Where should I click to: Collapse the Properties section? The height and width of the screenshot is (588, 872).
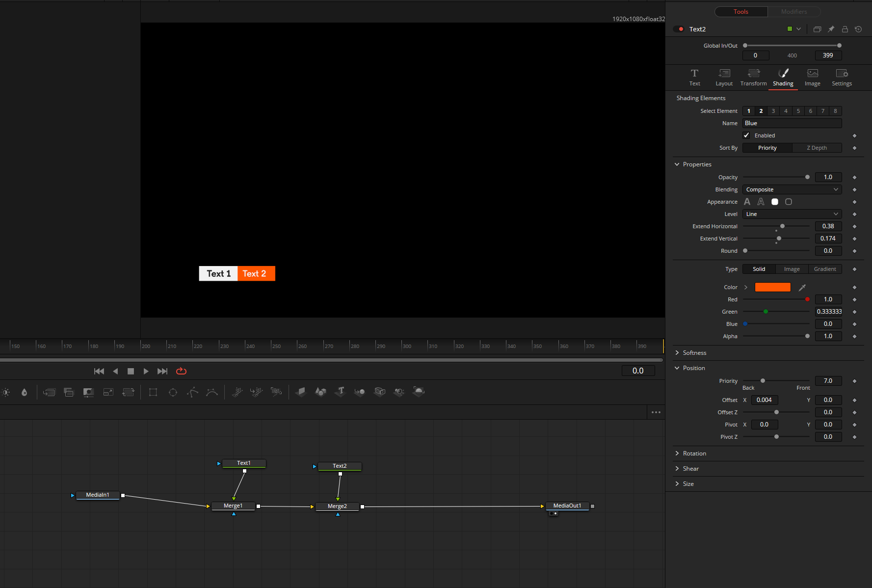tap(677, 164)
